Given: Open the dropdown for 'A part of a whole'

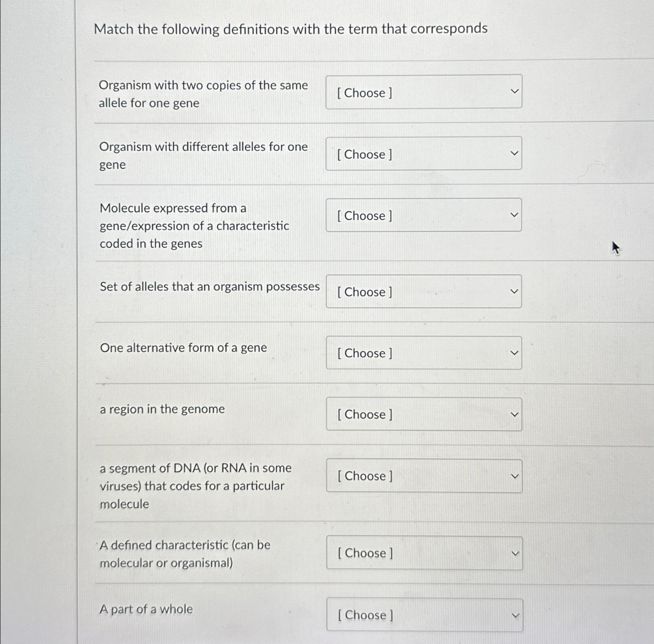Looking at the screenshot, I should pyautogui.click(x=423, y=615).
